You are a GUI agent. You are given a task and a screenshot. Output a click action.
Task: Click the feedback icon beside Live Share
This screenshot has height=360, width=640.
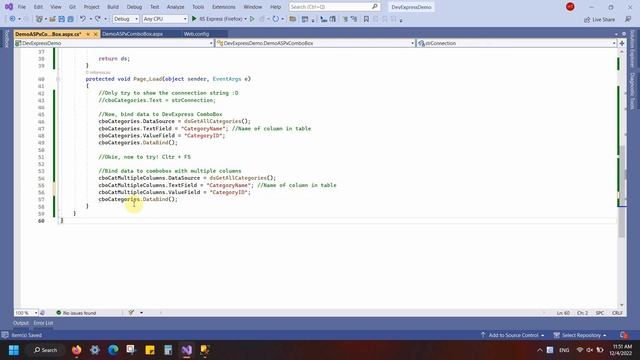click(628, 19)
